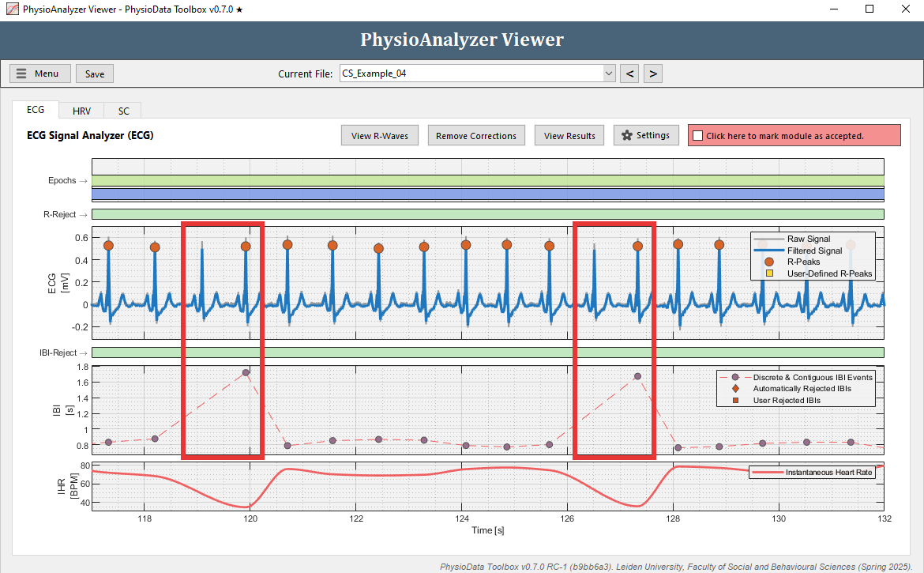Maximize the PhysioAnalyzer Viewer window
The height and width of the screenshot is (573, 924).
tap(870, 9)
